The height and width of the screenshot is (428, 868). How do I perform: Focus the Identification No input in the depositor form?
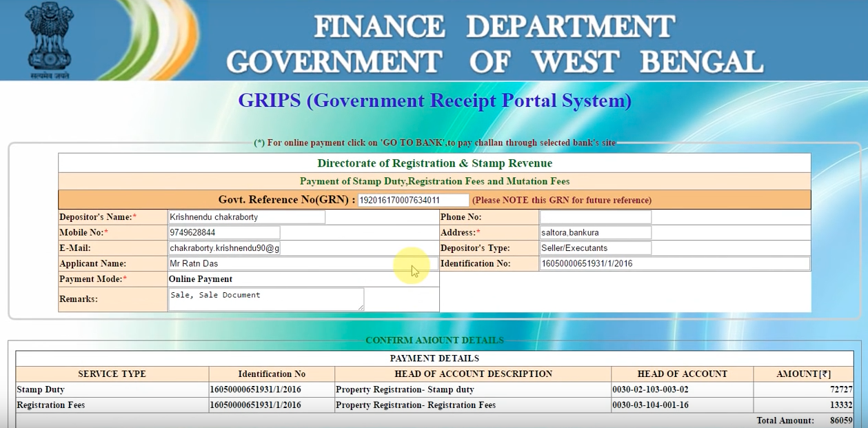[675, 263]
